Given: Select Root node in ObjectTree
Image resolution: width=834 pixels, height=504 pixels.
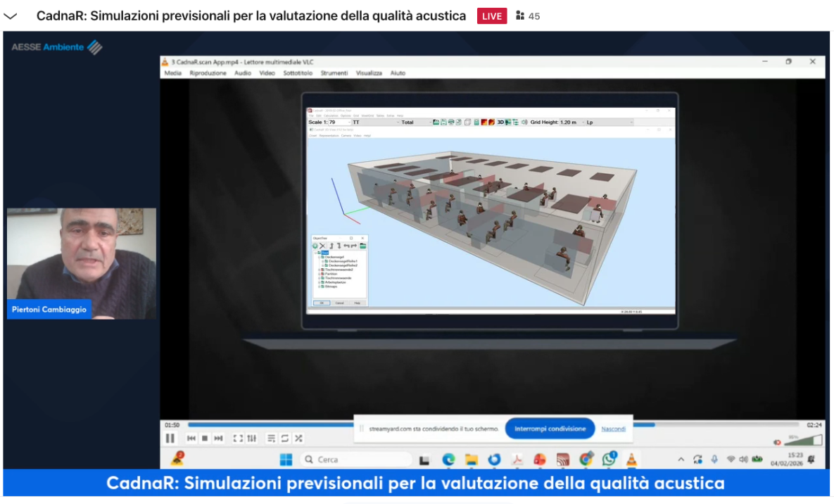Looking at the screenshot, I should (x=325, y=253).
